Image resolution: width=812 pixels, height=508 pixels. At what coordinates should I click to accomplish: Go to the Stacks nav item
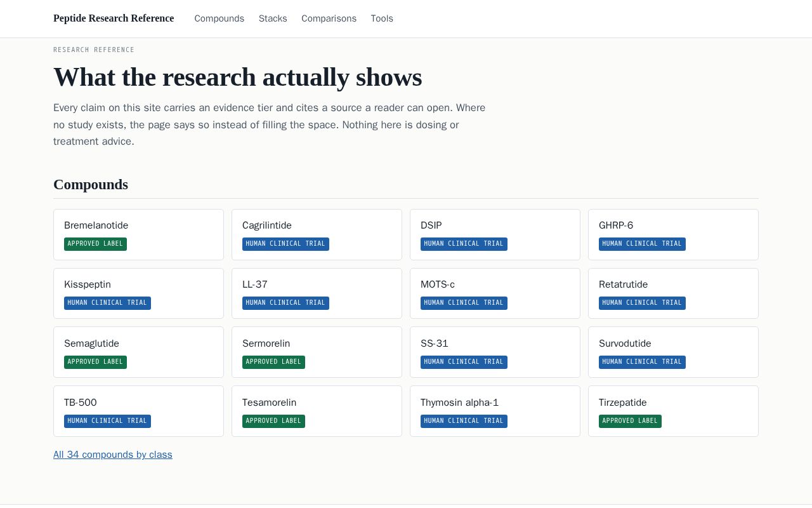273,18
